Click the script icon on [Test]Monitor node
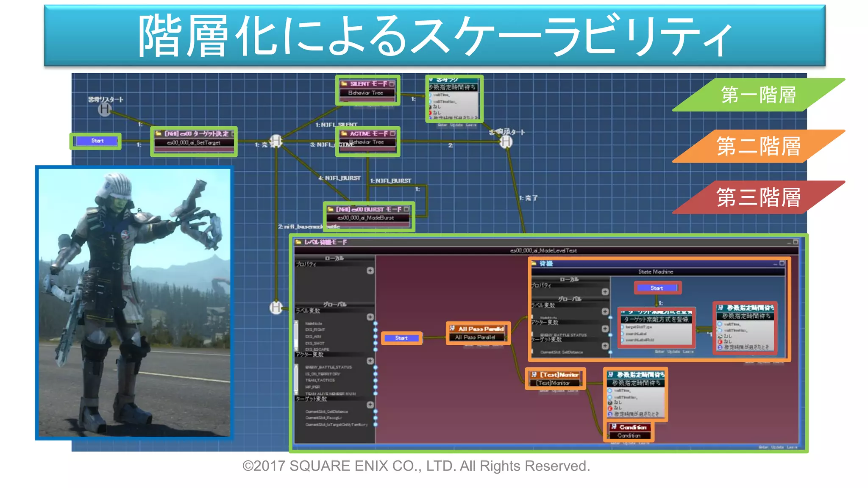The image size is (868, 488). (x=534, y=374)
